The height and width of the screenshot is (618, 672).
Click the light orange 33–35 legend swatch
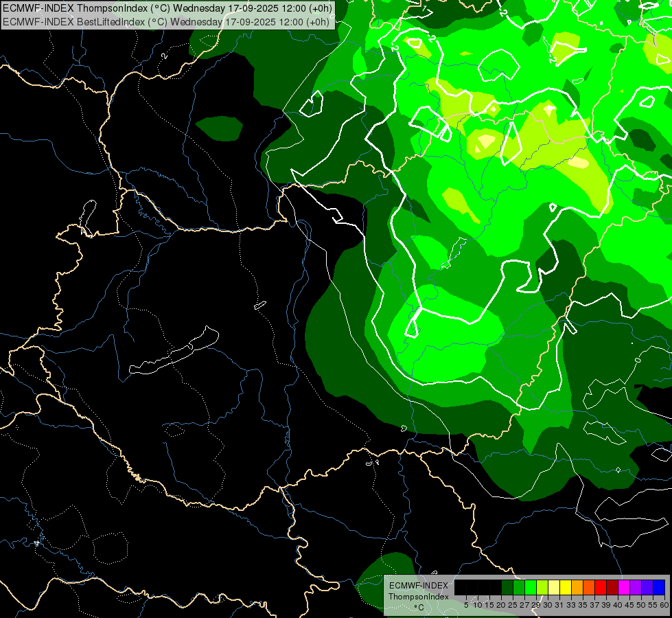577,587
